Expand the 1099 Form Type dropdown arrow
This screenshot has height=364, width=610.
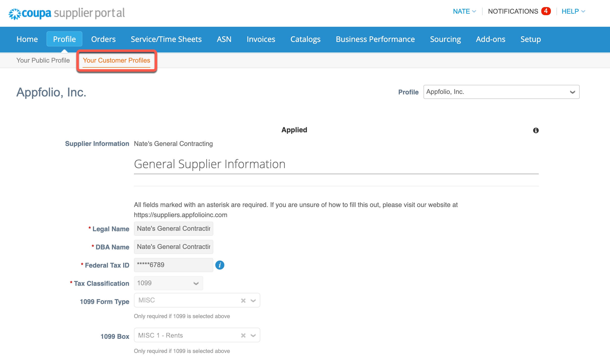(x=253, y=300)
